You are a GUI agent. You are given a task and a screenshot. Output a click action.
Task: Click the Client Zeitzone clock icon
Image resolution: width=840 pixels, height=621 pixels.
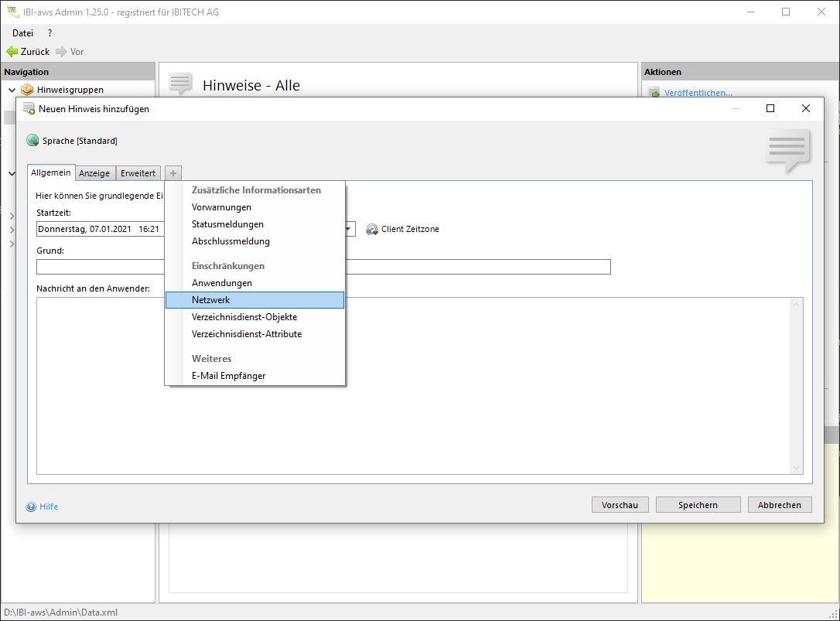point(372,230)
